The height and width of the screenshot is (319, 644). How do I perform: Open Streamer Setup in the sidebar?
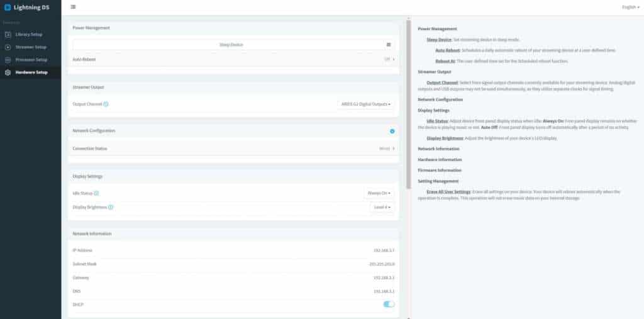pos(30,47)
